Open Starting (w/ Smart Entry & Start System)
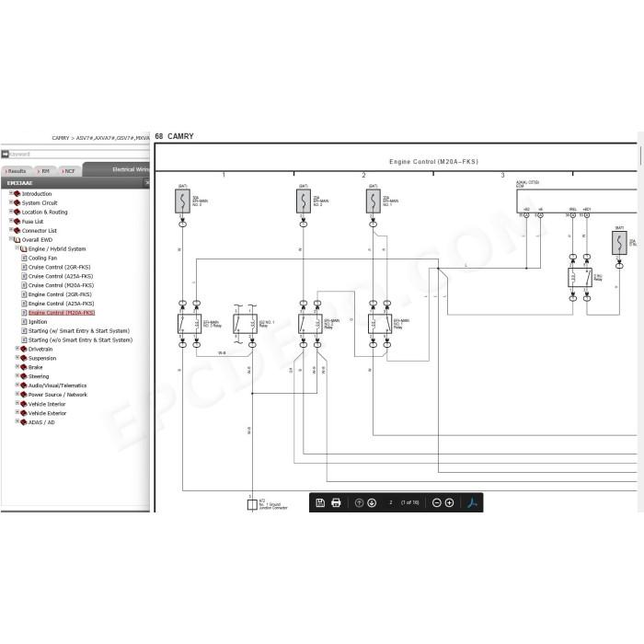 click(x=79, y=330)
